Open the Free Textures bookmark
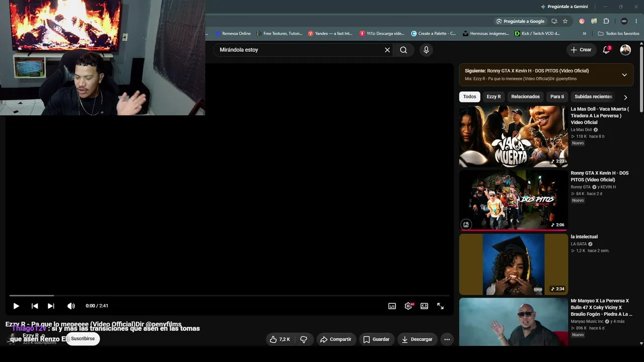This screenshot has height=362, width=644. click(x=279, y=34)
